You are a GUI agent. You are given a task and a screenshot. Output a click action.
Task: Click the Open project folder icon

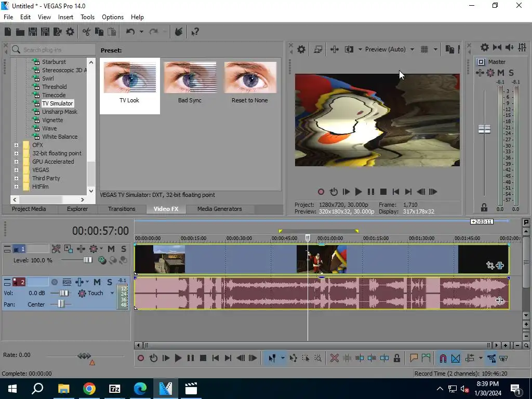click(x=20, y=32)
